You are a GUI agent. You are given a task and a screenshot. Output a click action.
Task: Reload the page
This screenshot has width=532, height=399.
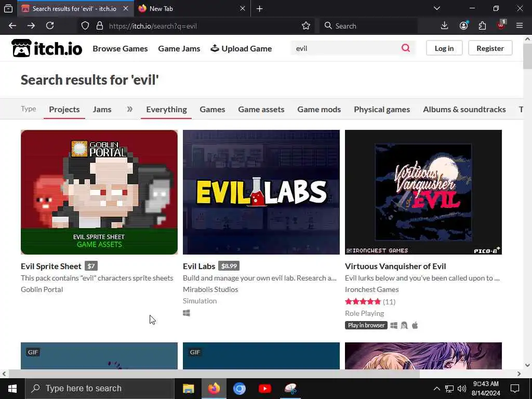(50, 26)
